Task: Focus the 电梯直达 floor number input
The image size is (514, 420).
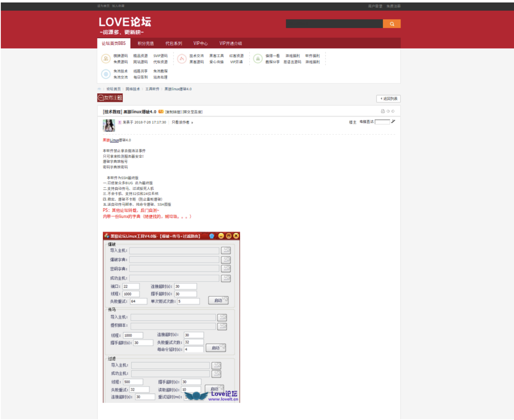Action: pos(382,122)
